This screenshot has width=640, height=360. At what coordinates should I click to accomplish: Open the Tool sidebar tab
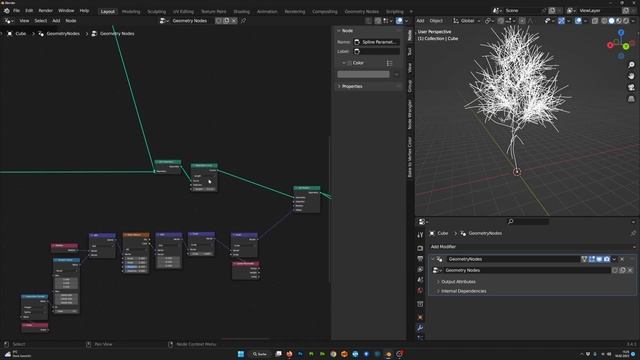point(410,51)
